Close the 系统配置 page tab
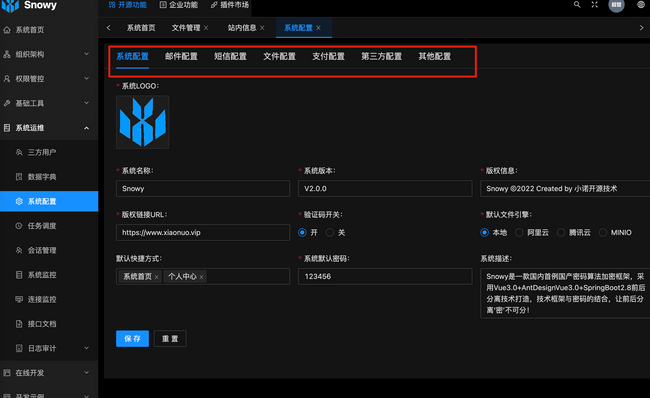 pyautogui.click(x=318, y=28)
